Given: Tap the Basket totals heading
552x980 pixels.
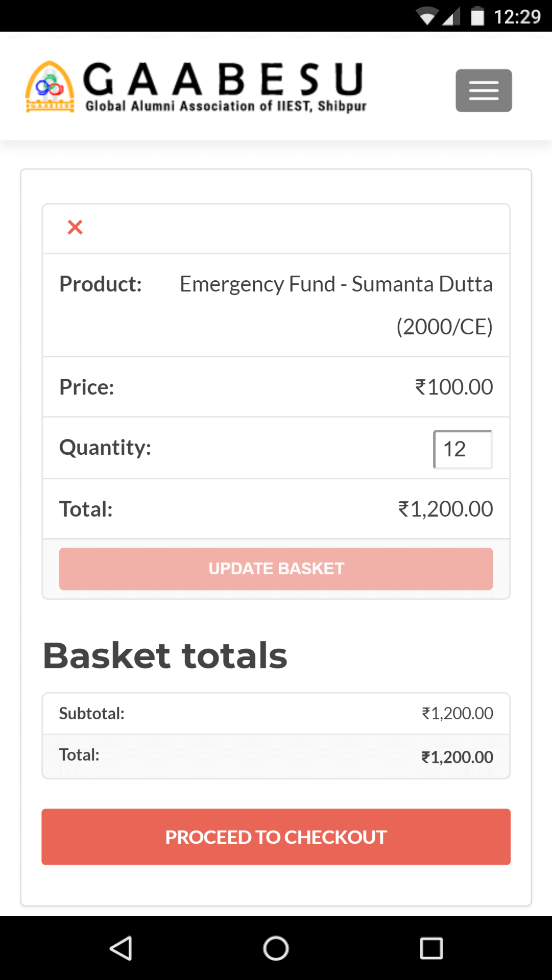Looking at the screenshot, I should [165, 655].
